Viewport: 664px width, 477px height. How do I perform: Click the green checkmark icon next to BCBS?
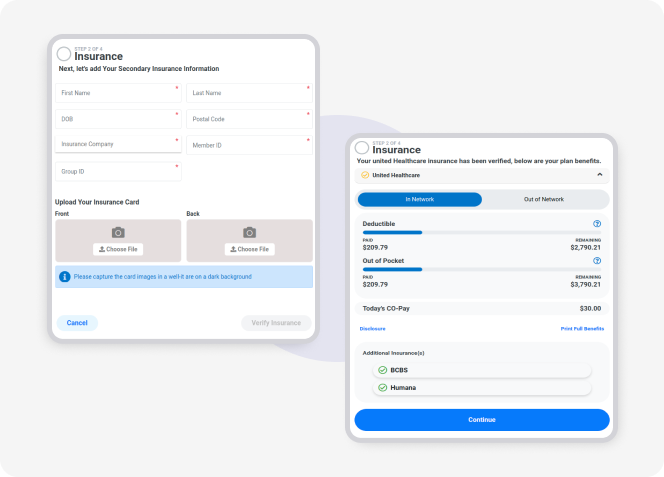tap(382, 370)
